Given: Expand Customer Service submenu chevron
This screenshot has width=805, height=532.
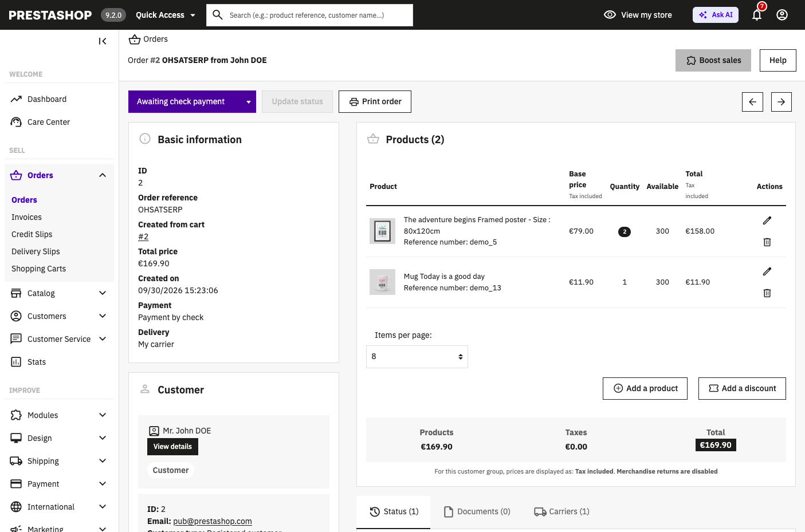Looking at the screenshot, I should (x=103, y=339).
